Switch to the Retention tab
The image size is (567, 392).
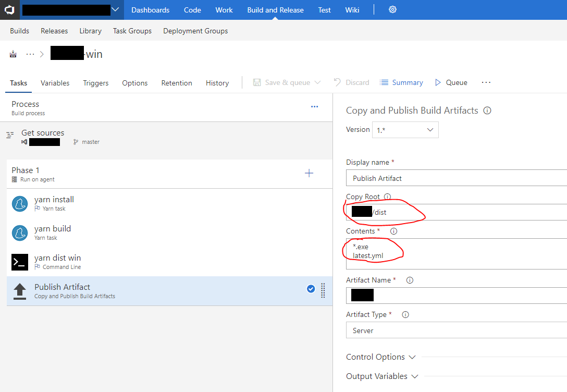177,83
